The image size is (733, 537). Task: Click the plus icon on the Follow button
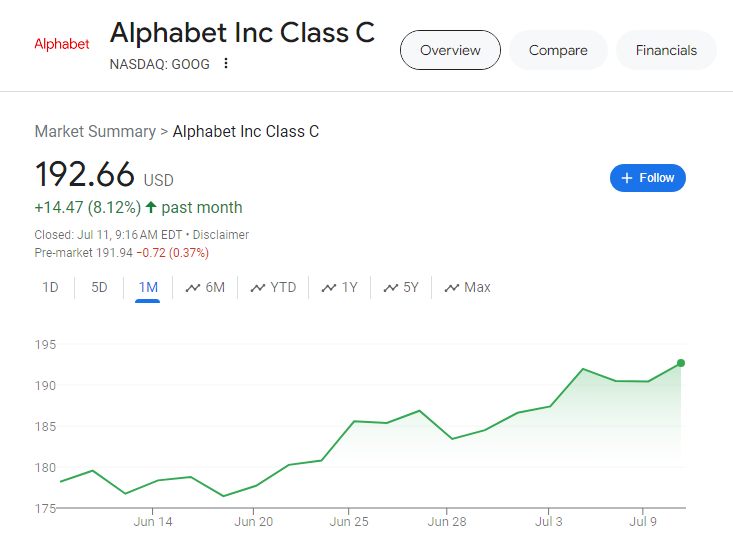point(627,178)
